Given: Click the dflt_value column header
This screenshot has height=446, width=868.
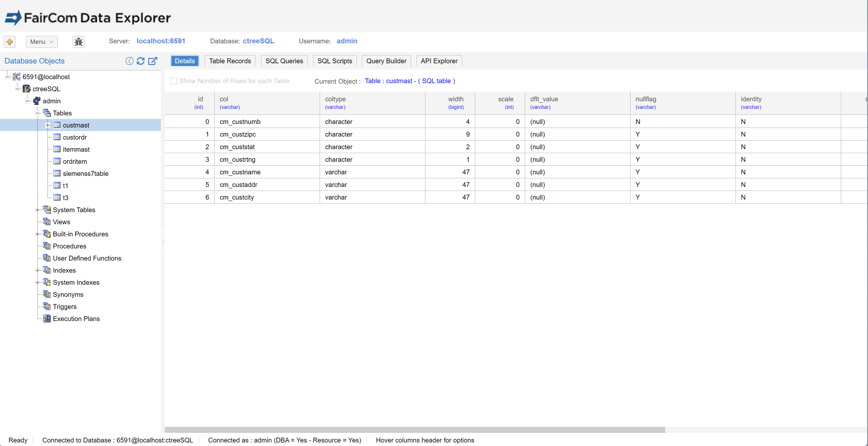Looking at the screenshot, I should click(578, 103).
